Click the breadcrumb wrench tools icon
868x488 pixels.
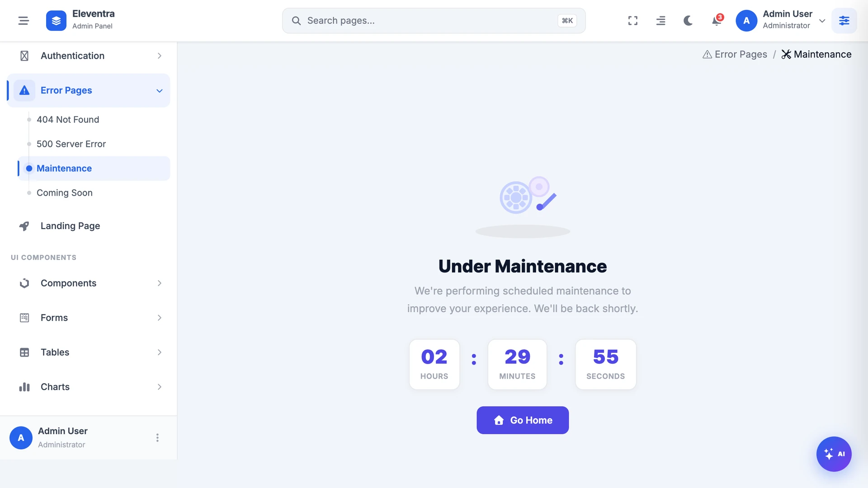point(786,54)
